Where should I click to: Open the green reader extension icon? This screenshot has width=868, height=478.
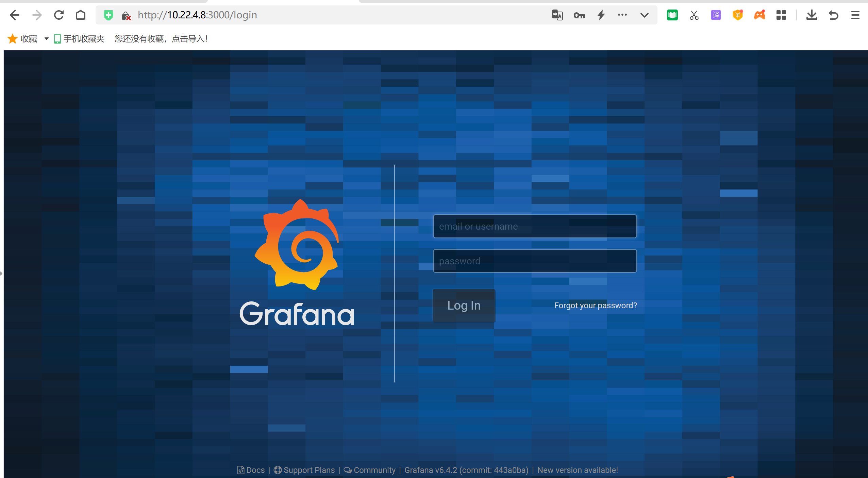click(x=672, y=15)
